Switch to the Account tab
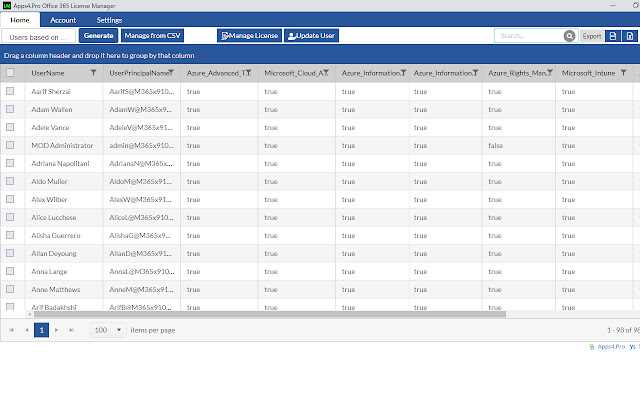This screenshot has height=400, width=640. [63, 20]
